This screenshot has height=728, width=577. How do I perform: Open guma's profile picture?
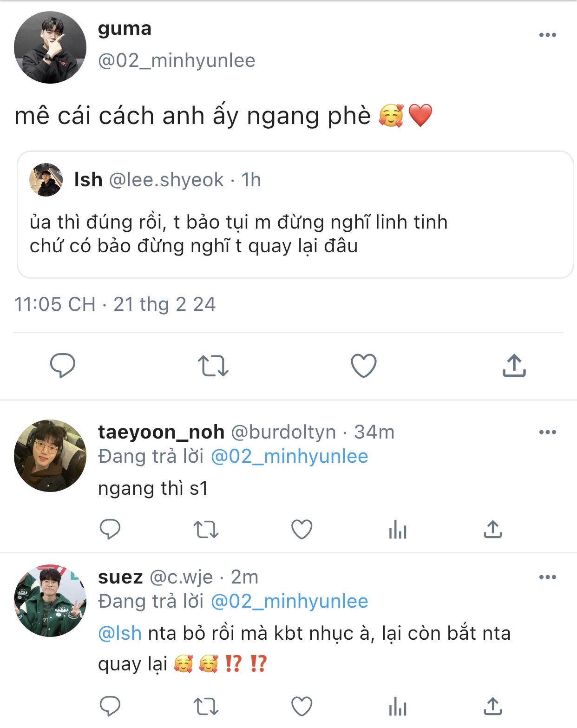(50, 47)
